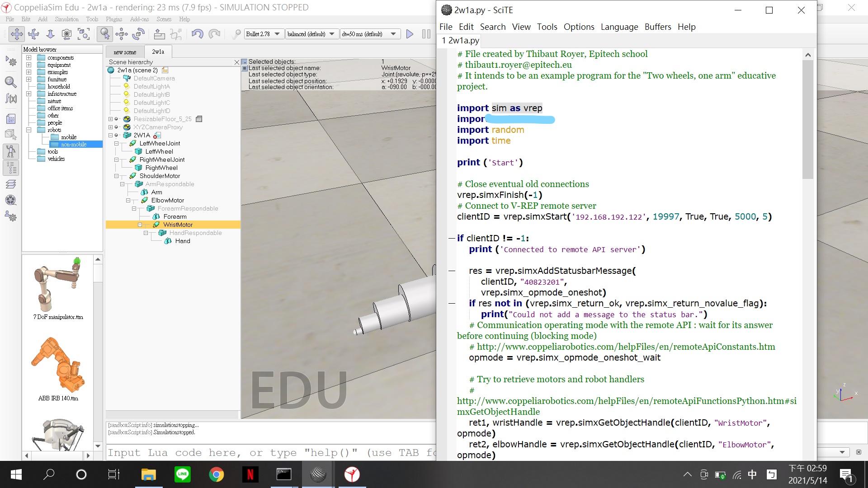Open calculation modules f(x) icon
This screenshot has height=488, width=868.
click(11, 98)
